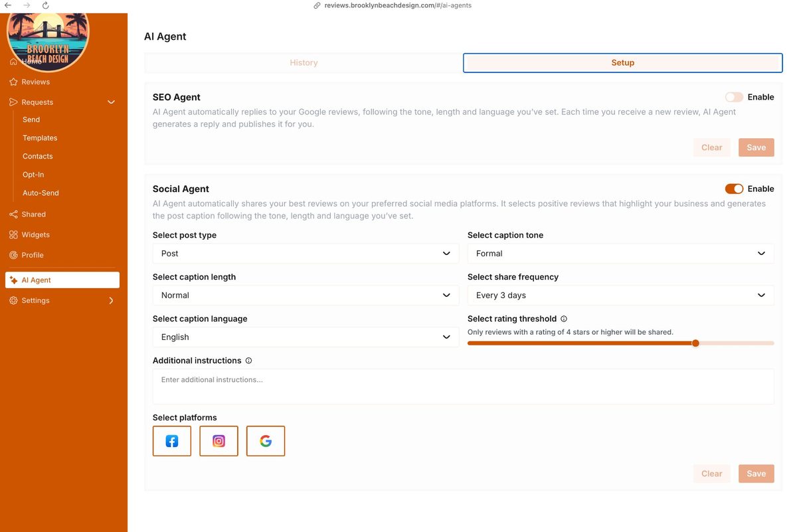797x532 pixels.
Task: Click the Profile target icon in sidebar
Action: [13, 255]
